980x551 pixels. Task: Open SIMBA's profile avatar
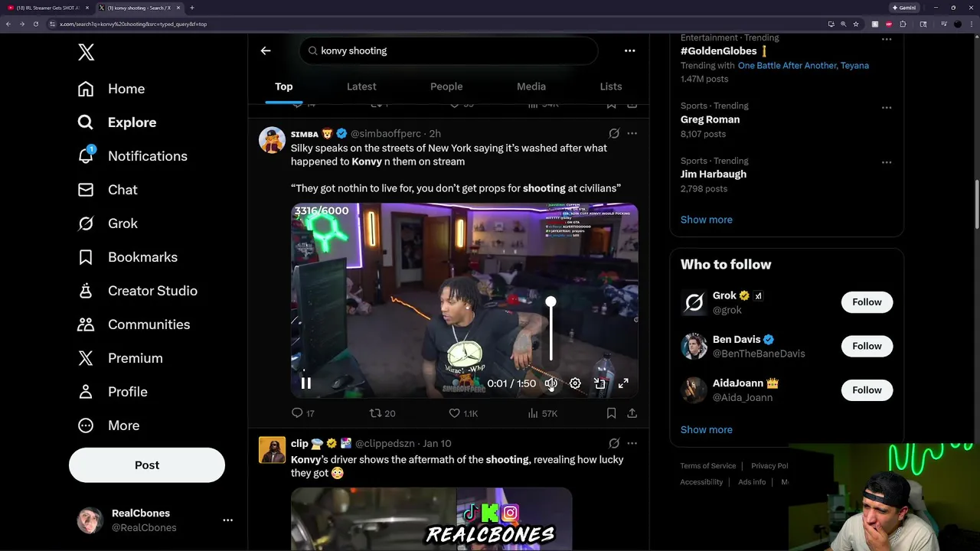click(x=272, y=140)
